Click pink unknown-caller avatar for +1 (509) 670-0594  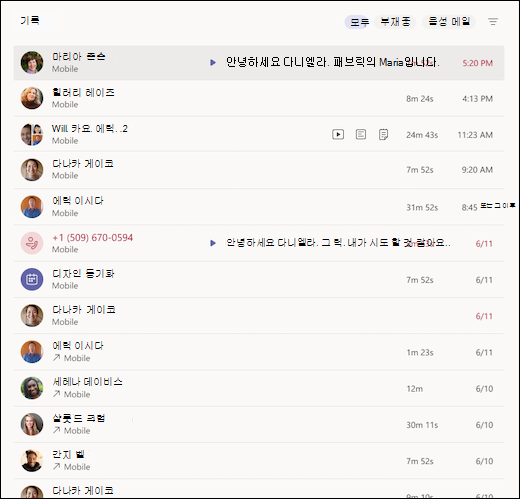point(32,243)
